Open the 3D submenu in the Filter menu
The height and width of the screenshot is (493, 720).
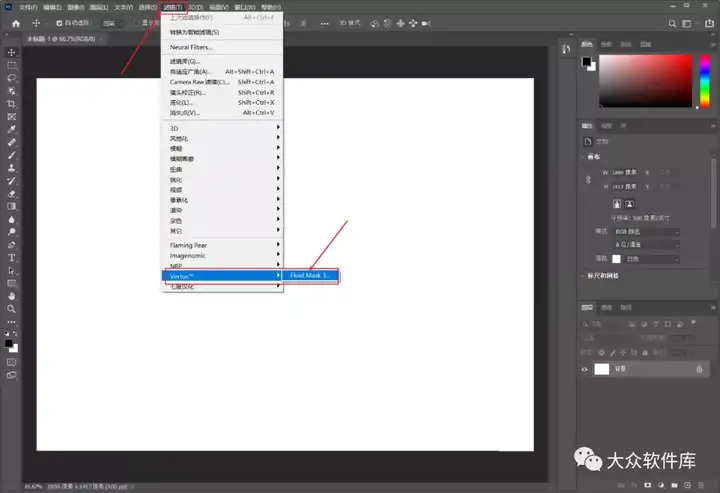[x=222, y=128]
